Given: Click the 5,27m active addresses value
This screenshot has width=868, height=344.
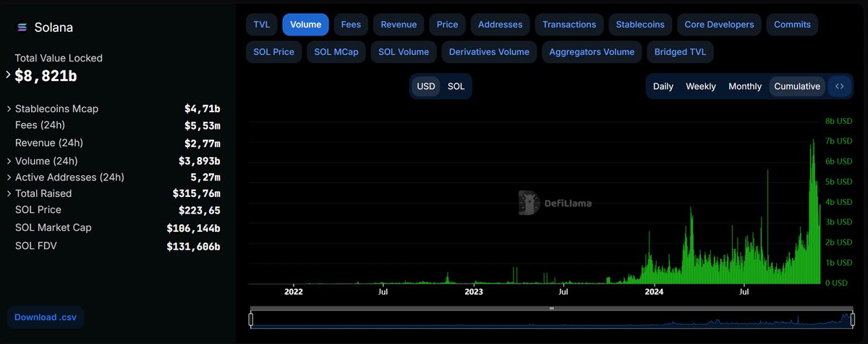Looking at the screenshot, I should tap(205, 177).
